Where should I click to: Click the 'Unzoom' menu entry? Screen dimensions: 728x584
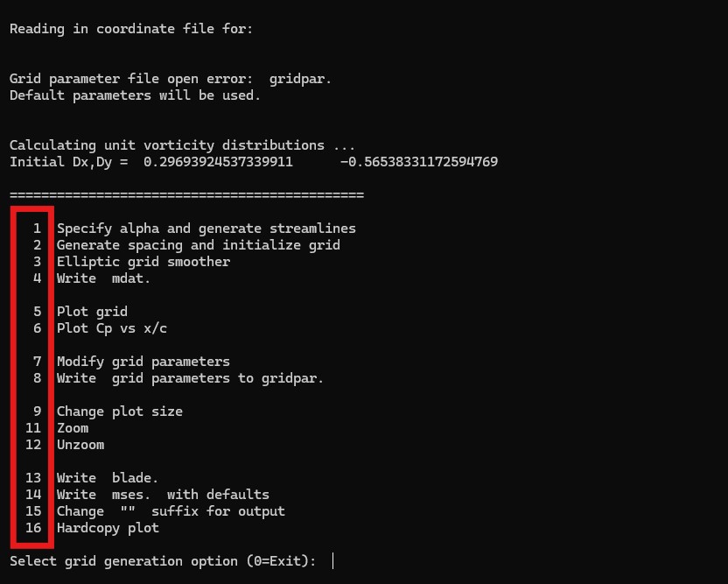coord(80,445)
